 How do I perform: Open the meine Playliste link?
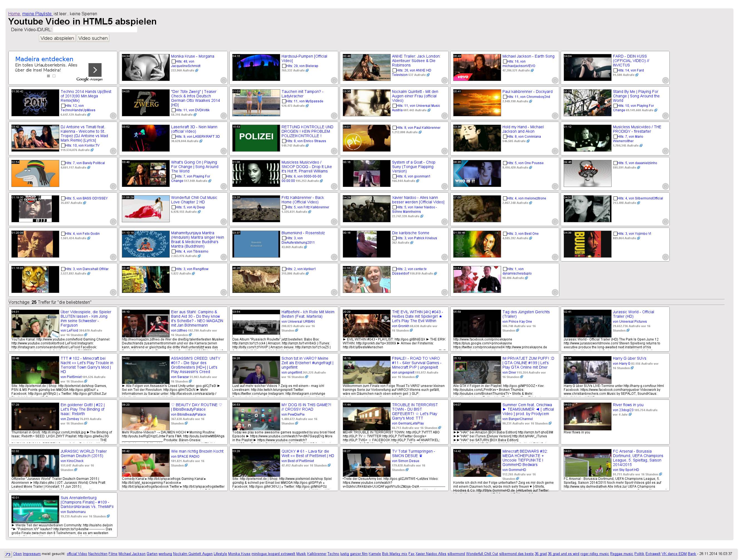(37, 14)
